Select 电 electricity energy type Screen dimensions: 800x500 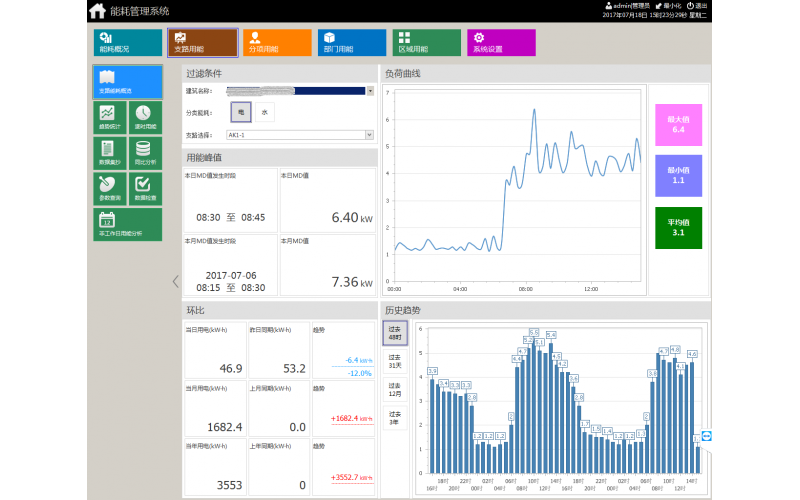[x=241, y=112]
